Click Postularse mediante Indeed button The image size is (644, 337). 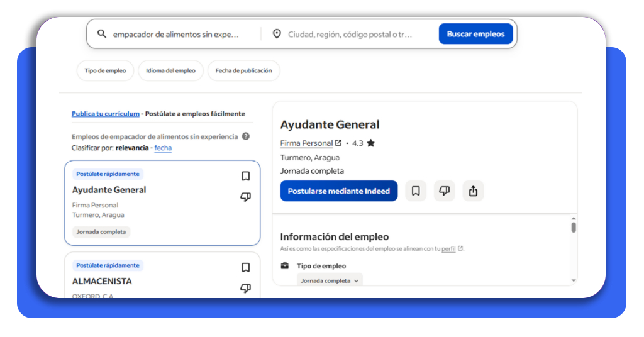[x=339, y=191]
